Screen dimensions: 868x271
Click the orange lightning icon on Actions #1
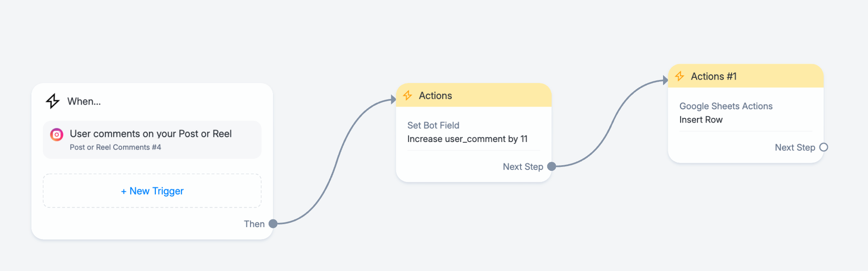(679, 77)
